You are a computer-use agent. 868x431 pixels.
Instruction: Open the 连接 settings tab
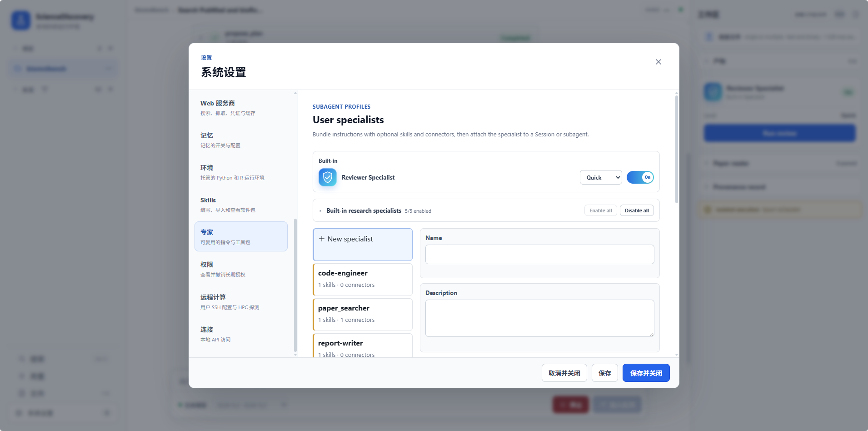[241, 334]
